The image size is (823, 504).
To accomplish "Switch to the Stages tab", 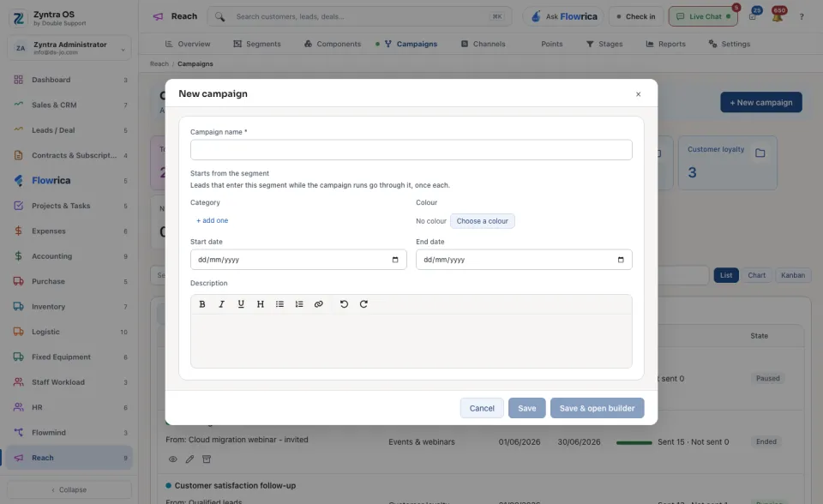I will point(604,44).
